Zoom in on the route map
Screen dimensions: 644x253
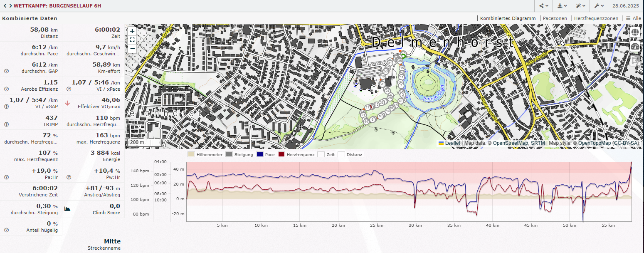[132, 31]
